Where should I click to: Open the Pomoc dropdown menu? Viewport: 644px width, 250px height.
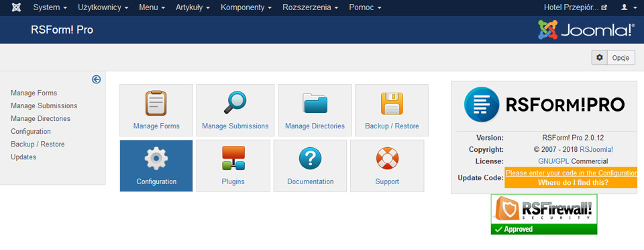365,7
